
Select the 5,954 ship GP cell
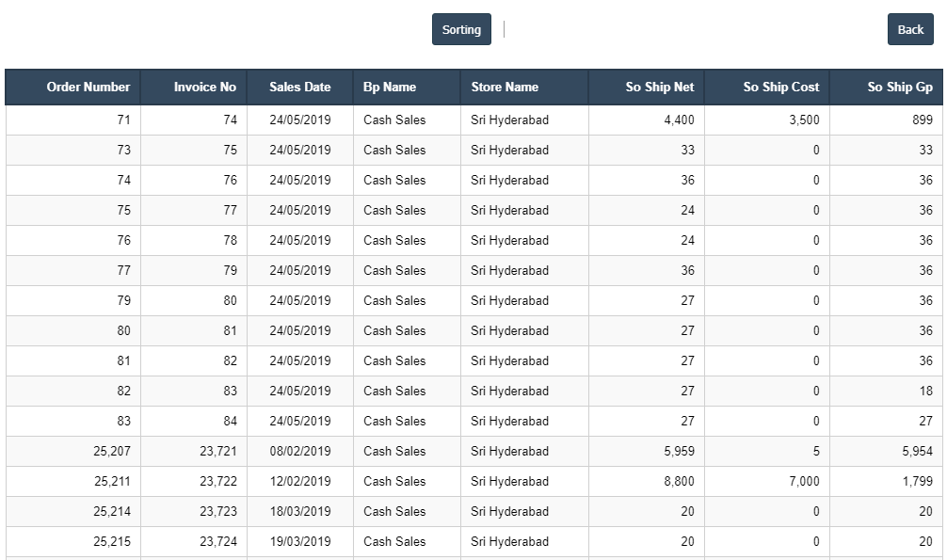(917, 451)
